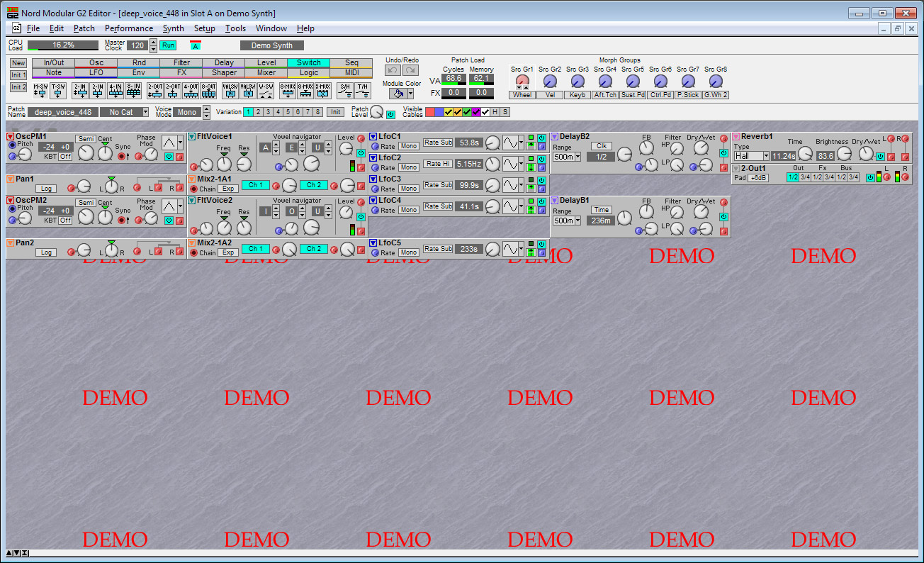Click the Pan1 L/R pan knob
924x563 pixels.
coord(111,187)
